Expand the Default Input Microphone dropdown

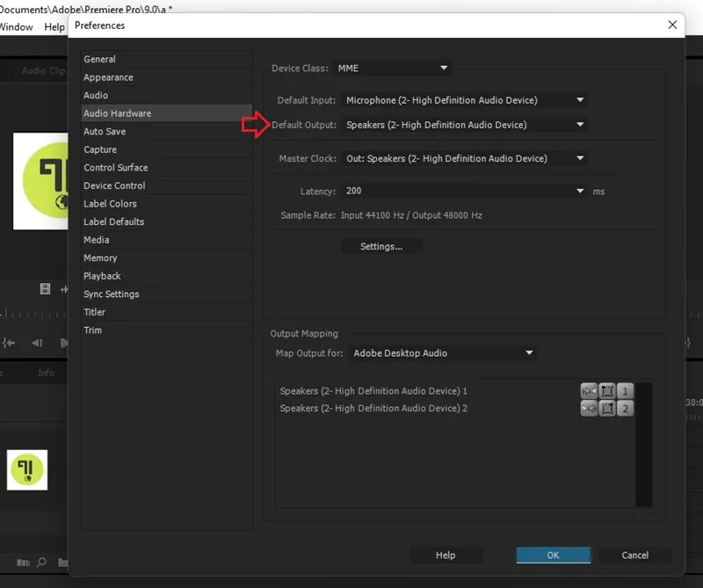click(x=464, y=100)
